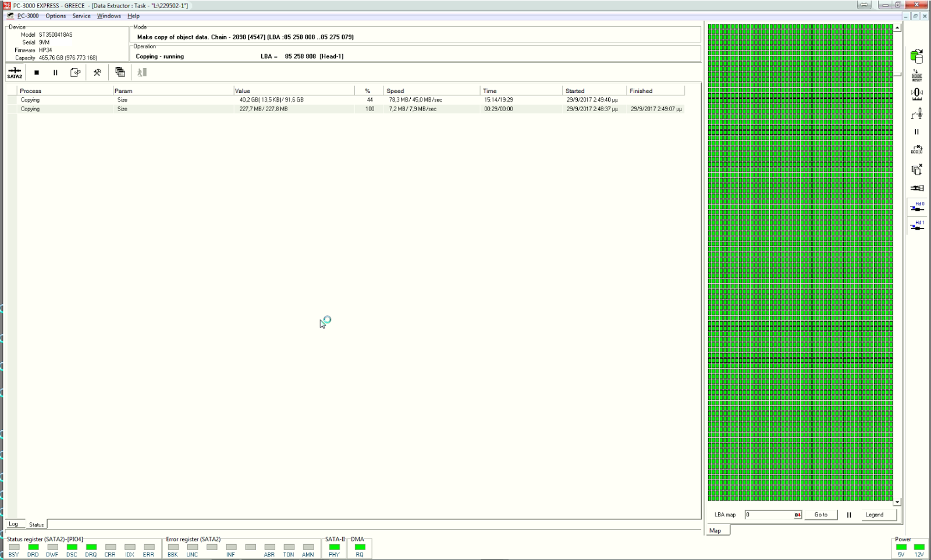
Task: Click the value 40,2 GB( 13,5 KB)/ 91,6 GB
Action: (272, 100)
